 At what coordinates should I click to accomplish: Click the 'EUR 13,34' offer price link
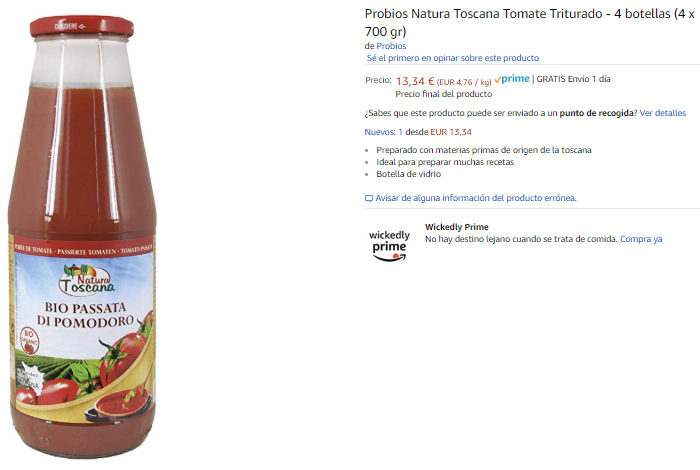pyautogui.click(x=451, y=132)
